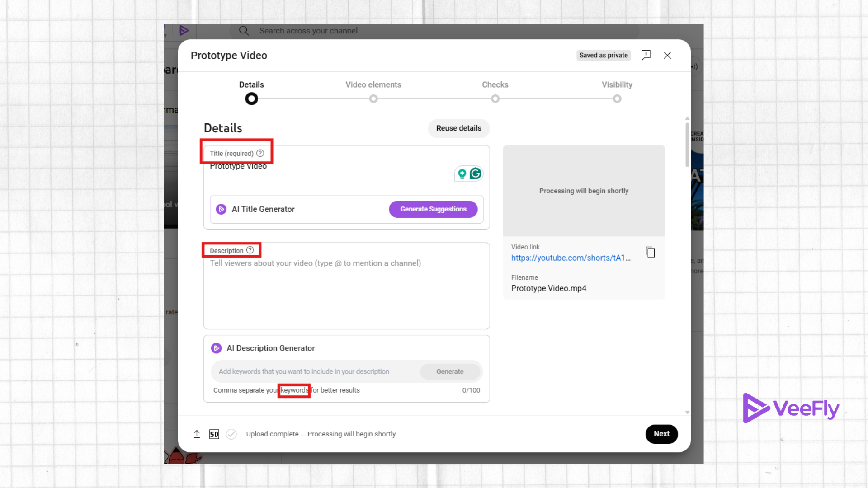Click the AI Description Generator play icon
This screenshot has width=868, height=488.
(216, 348)
